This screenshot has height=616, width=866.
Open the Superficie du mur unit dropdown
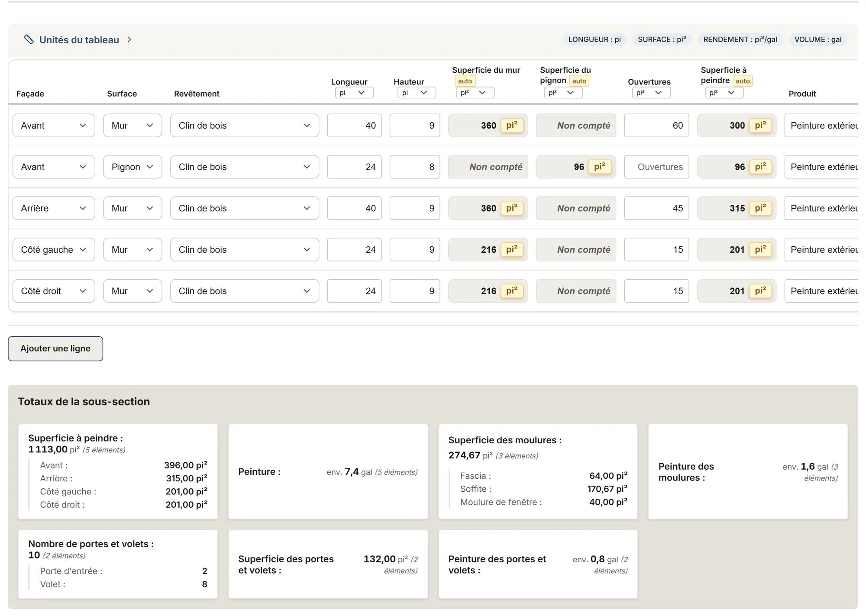(x=475, y=93)
